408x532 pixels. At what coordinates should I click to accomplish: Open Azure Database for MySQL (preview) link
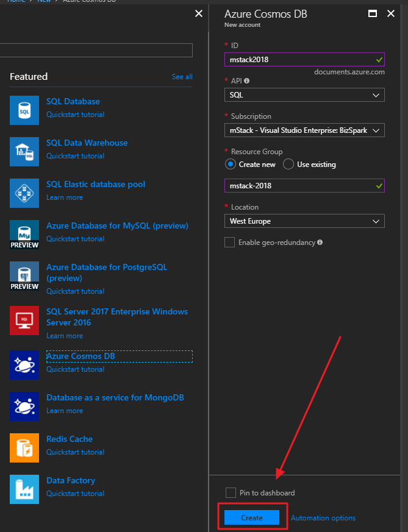(118, 225)
